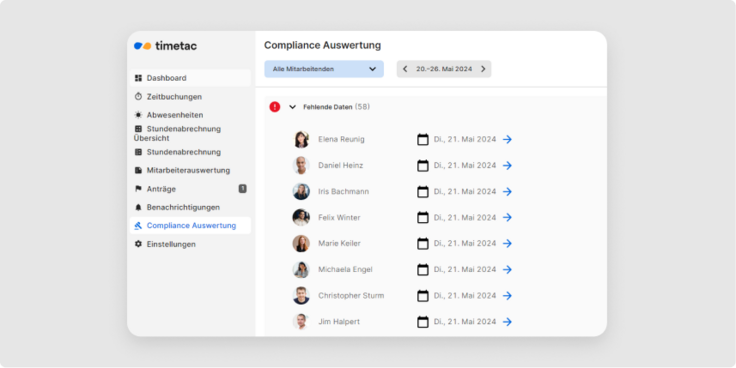Image resolution: width=736 pixels, height=368 pixels.
Task: Open the Alle Mitarbeitenden dropdown
Action: pyautogui.click(x=324, y=69)
